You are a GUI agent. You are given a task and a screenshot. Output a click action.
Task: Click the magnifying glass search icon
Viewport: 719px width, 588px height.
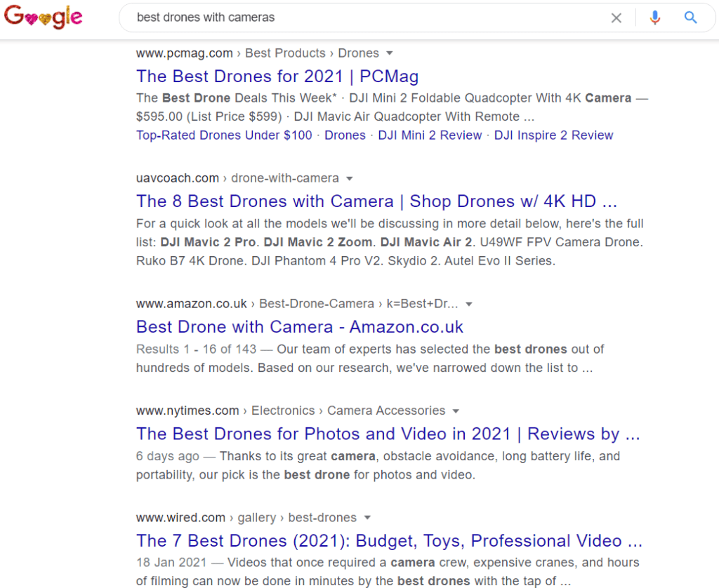pos(691,18)
